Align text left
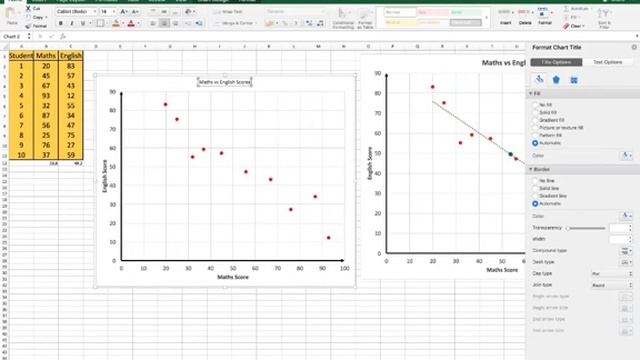 pos(153,24)
